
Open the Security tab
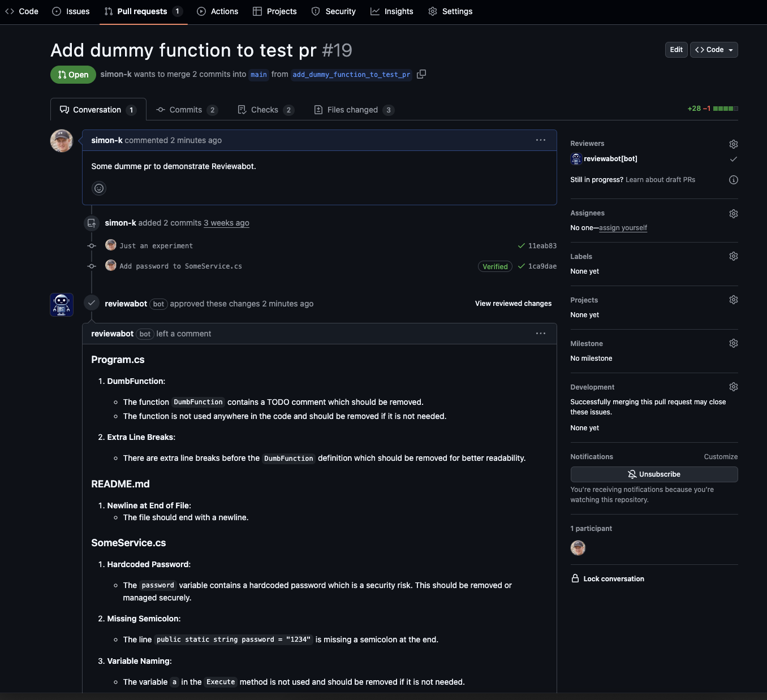(334, 11)
